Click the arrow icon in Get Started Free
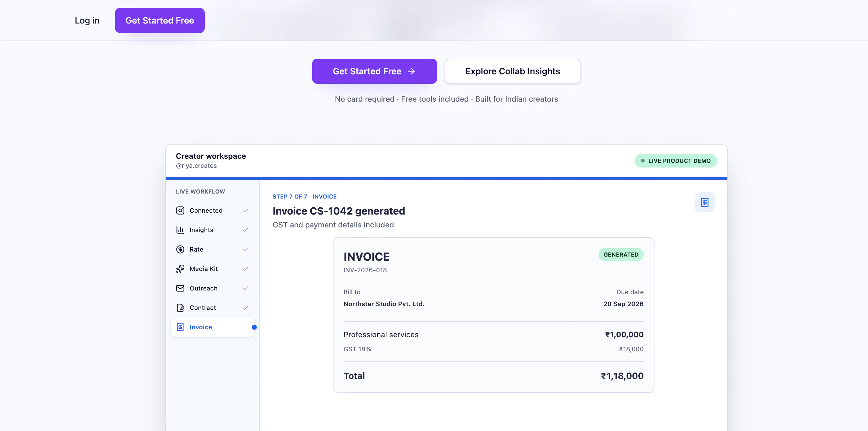 [411, 71]
